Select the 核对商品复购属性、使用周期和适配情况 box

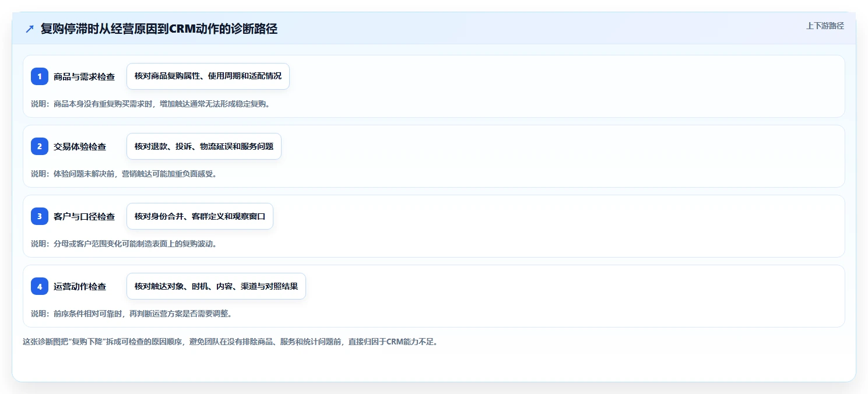208,76
